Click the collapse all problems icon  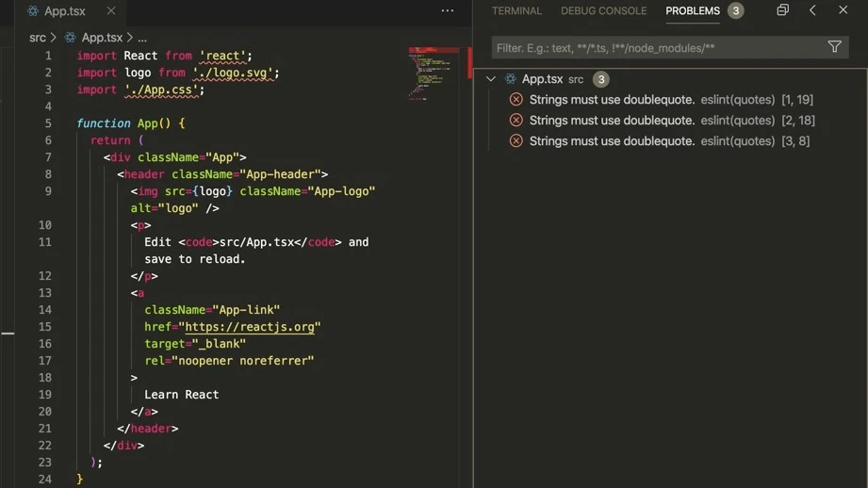click(782, 10)
